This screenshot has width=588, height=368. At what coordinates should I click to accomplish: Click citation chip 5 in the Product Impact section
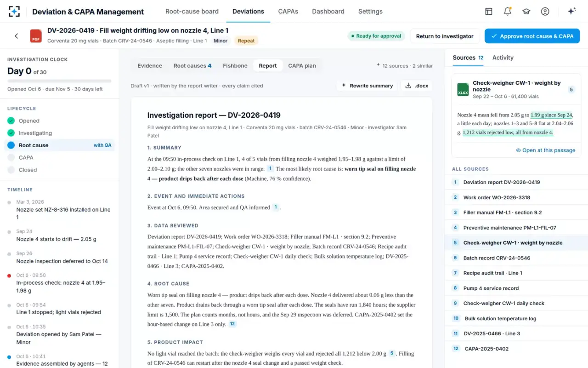click(x=392, y=353)
